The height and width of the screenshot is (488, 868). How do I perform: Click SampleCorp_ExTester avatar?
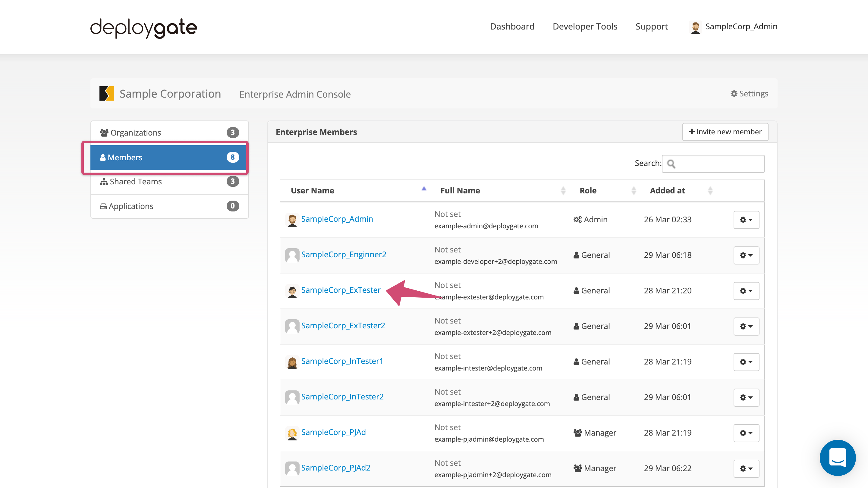292,291
